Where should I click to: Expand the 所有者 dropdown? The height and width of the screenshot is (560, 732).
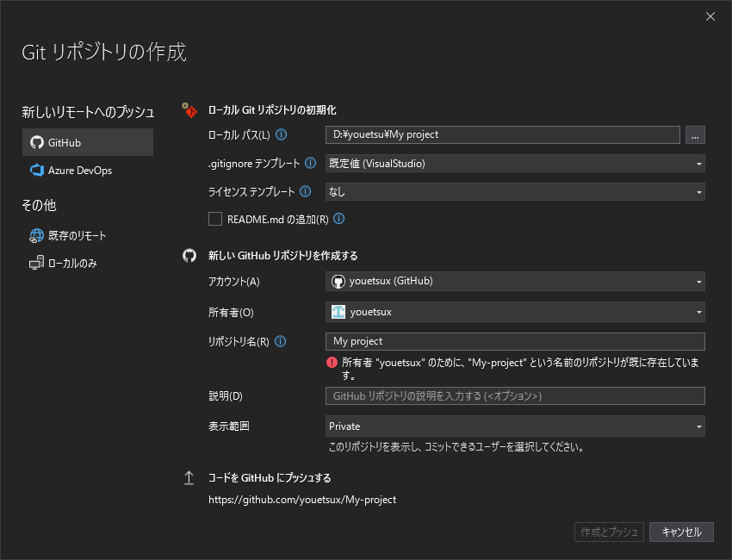(x=515, y=311)
